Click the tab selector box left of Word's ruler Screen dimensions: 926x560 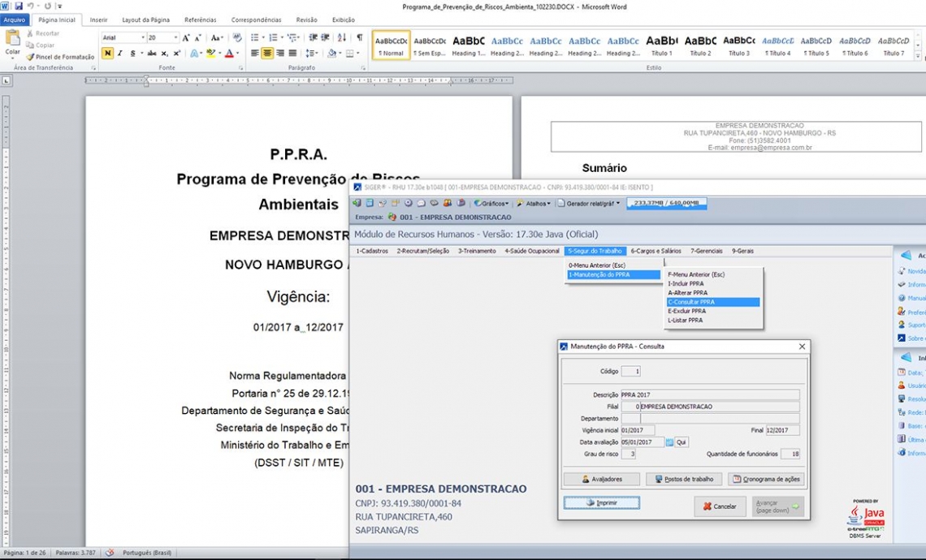[x=6, y=80]
